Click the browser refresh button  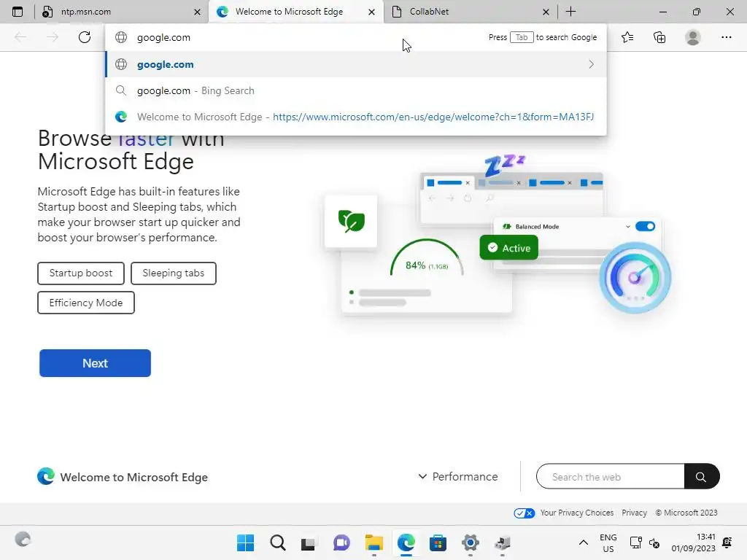coord(85,37)
